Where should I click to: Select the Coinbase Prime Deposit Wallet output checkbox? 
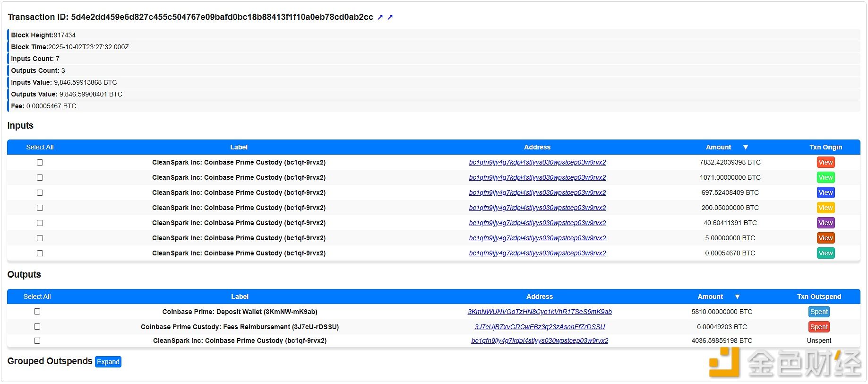point(37,312)
